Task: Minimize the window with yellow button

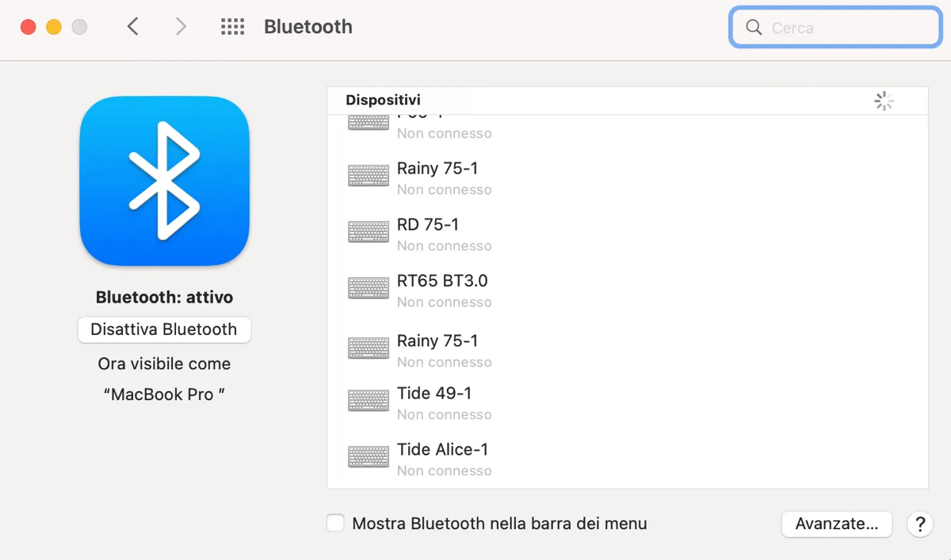Action: coord(54,27)
